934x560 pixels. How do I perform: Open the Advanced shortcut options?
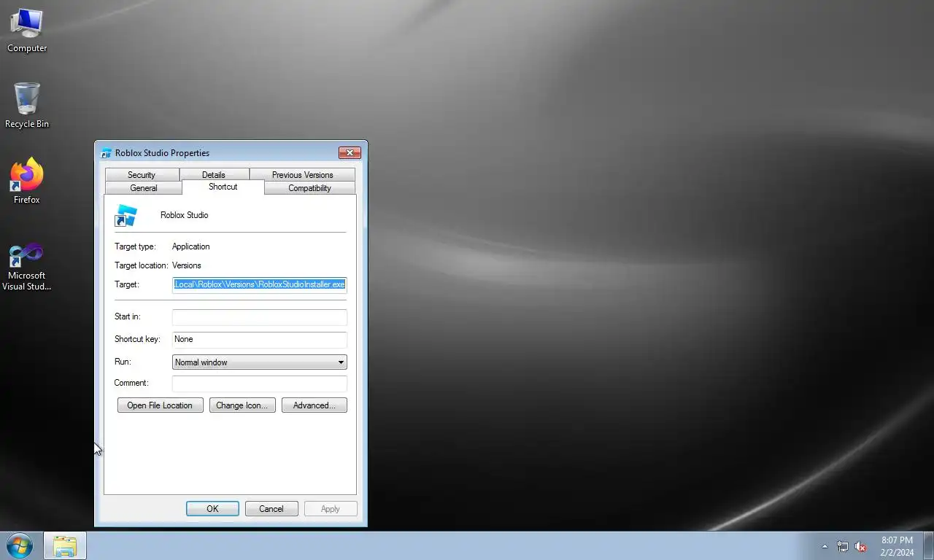[314, 405]
